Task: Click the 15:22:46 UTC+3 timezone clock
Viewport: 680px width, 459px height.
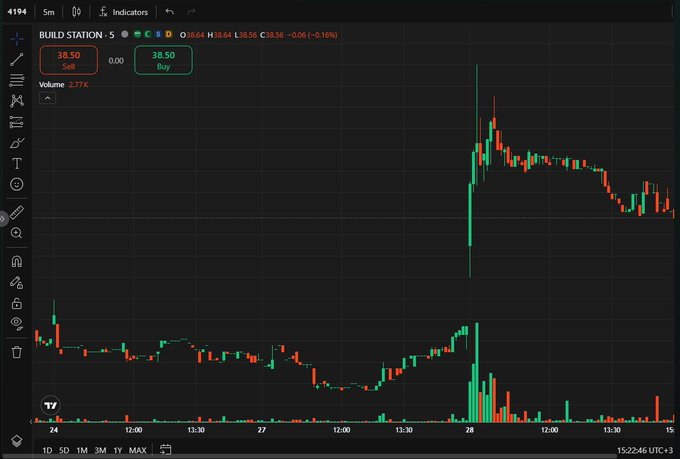Action: [x=645, y=451]
